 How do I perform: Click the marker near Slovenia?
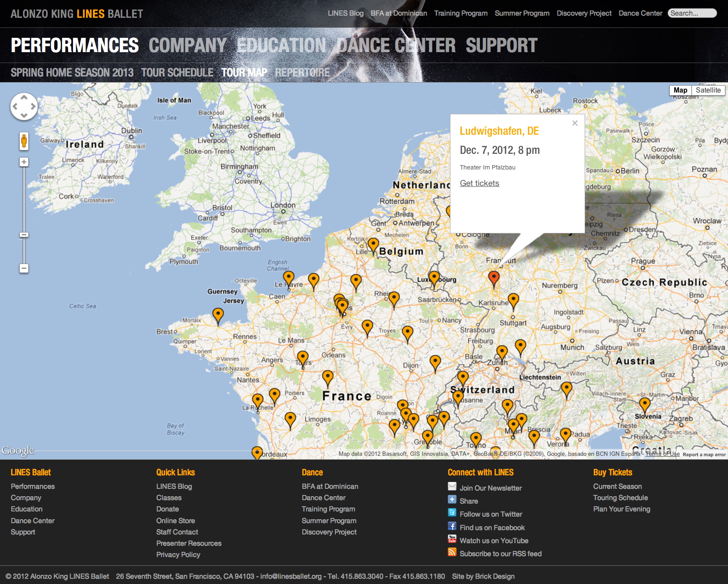[x=645, y=406]
